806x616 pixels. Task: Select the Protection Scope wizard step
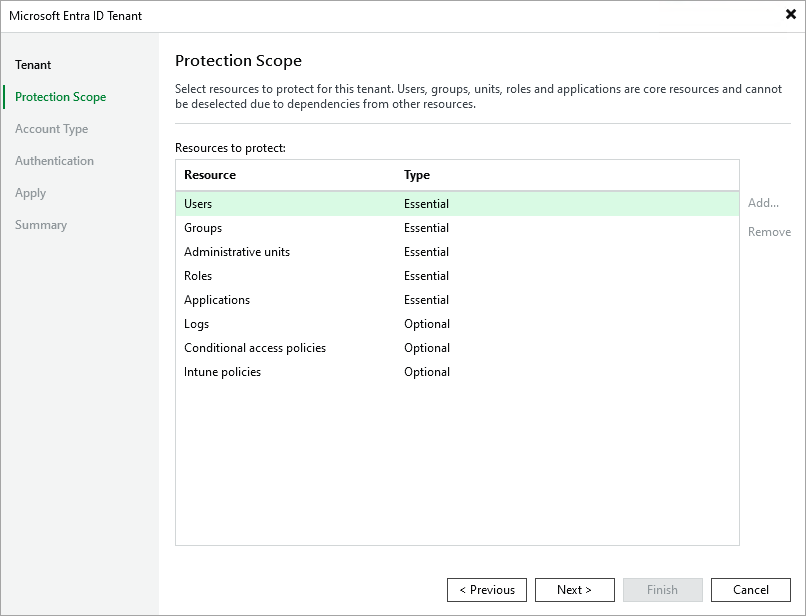coord(60,97)
